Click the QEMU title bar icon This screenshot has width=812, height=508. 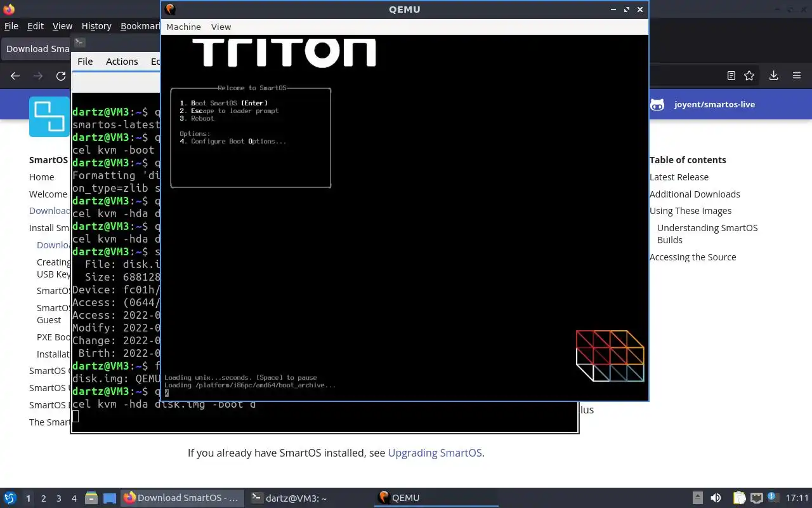(x=170, y=9)
